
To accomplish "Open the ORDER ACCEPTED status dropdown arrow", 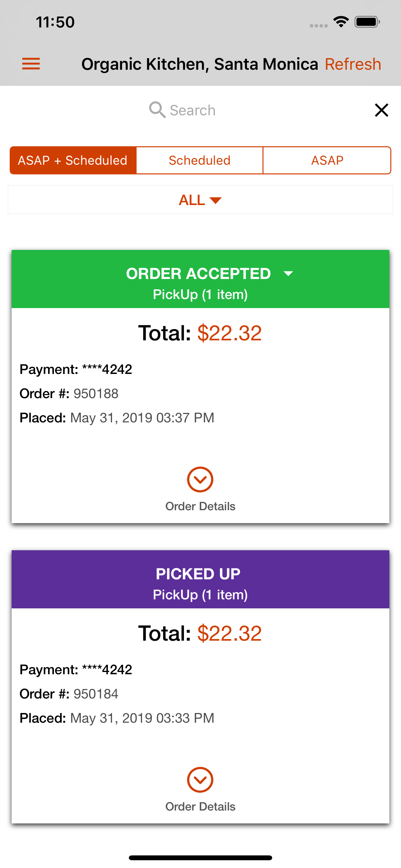I will coord(288,274).
